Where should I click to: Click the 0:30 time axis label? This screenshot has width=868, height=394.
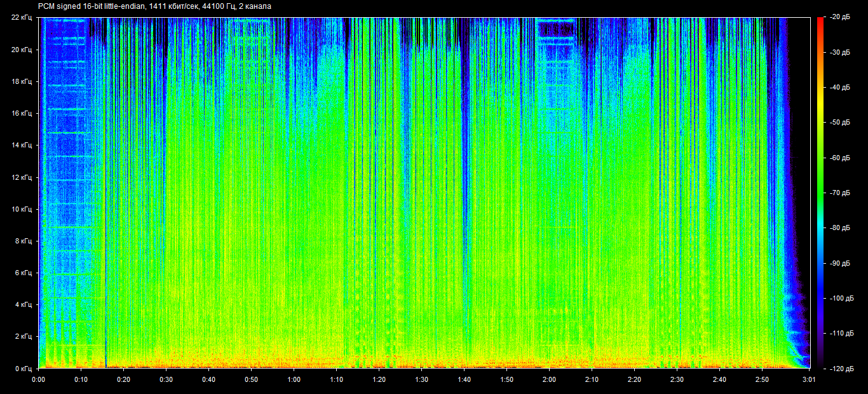click(166, 379)
